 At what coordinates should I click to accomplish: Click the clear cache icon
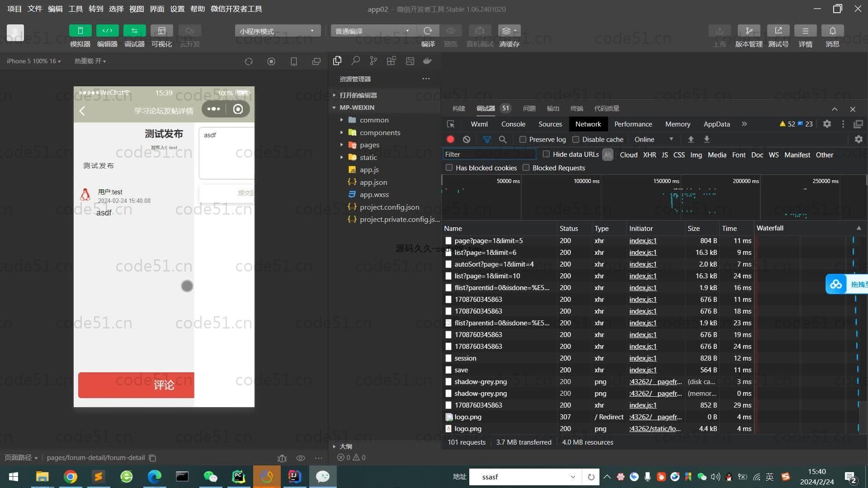[x=509, y=31]
